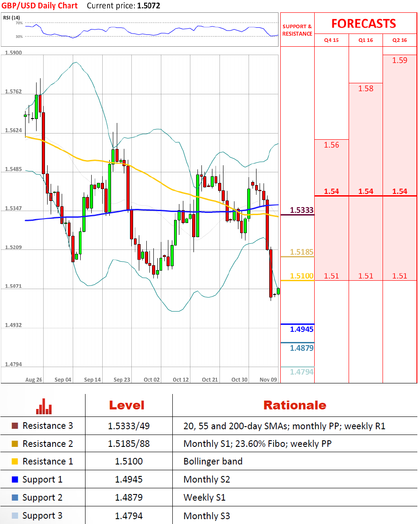Click the 1.5624 price axis label

(x=13, y=130)
